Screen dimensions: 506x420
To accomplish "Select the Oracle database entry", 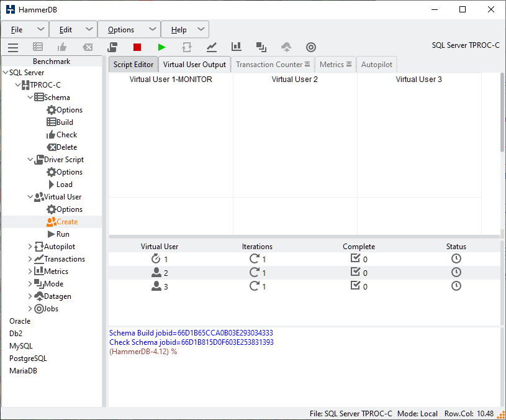I will tap(20, 321).
